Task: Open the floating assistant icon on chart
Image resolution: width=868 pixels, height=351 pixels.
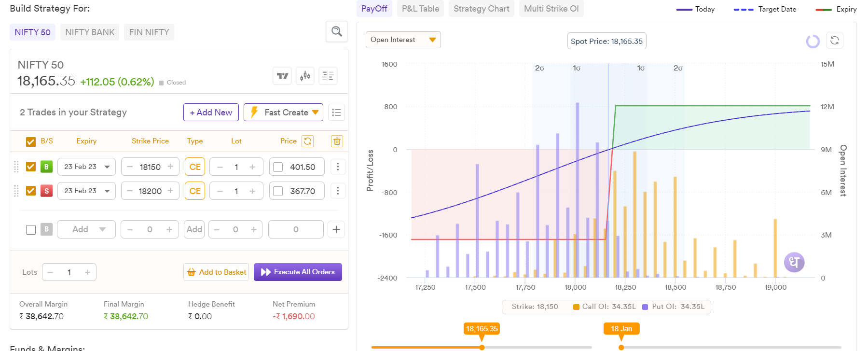Action: point(794,262)
